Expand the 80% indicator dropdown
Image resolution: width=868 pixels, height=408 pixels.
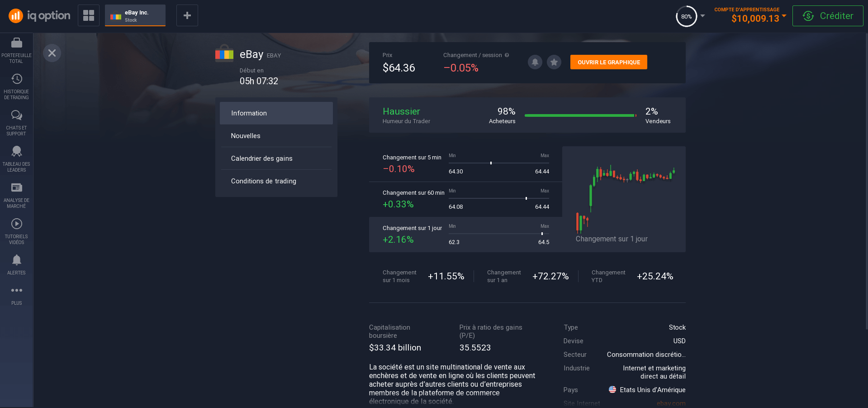click(688, 16)
